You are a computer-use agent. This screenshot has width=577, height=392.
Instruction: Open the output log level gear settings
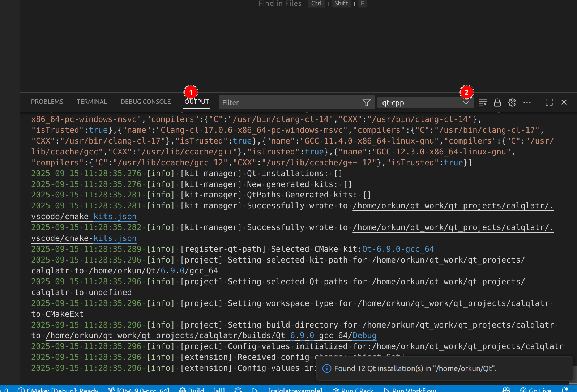(x=512, y=103)
